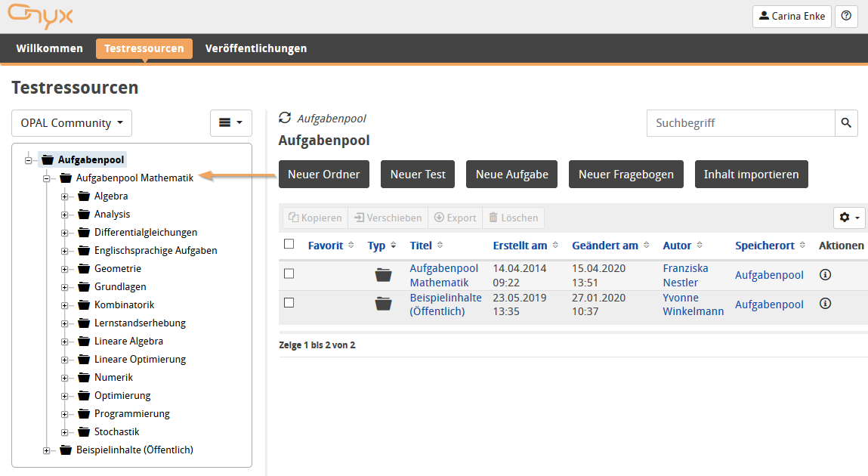Click the Verschieben toolbar icon
Image resolution: width=868 pixels, height=476 pixels.
coord(388,218)
